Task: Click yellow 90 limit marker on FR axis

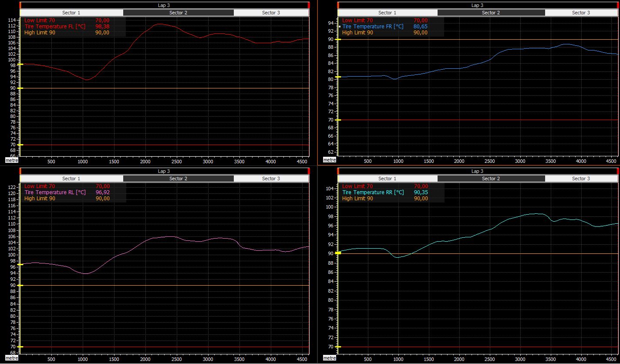Action: (338, 40)
